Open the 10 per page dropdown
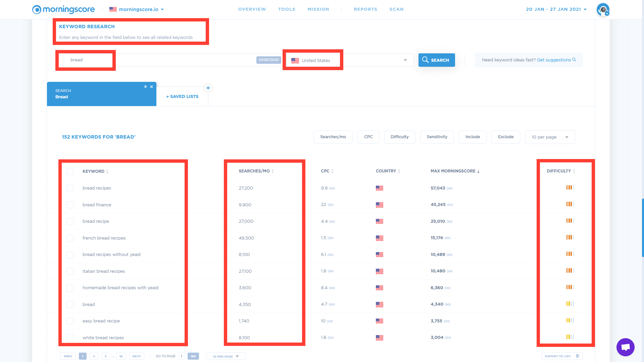This screenshot has width=644, height=362. pos(550,137)
